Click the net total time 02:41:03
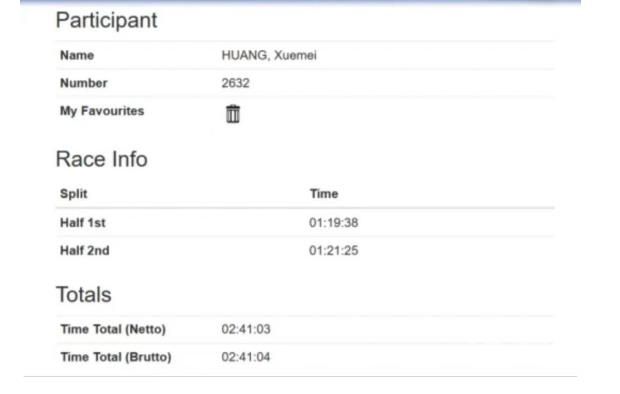Image resolution: width=620 pixels, height=394 pixels. pyautogui.click(x=246, y=329)
